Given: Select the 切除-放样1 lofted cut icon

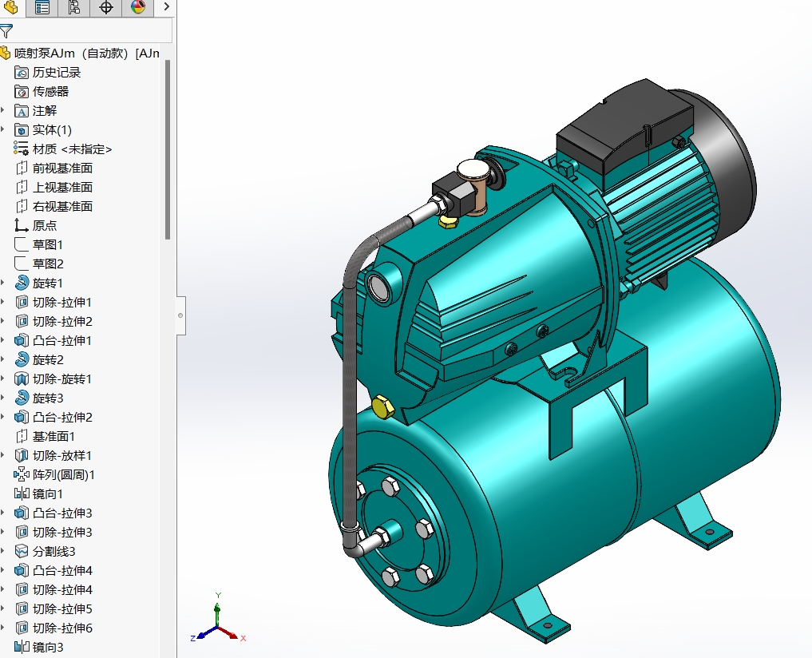Looking at the screenshot, I should pos(22,455).
